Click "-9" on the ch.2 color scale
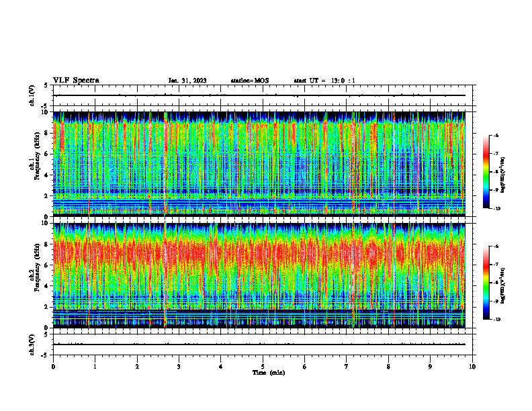This screenshot has width=532, height=411. [x=496, y=301]
